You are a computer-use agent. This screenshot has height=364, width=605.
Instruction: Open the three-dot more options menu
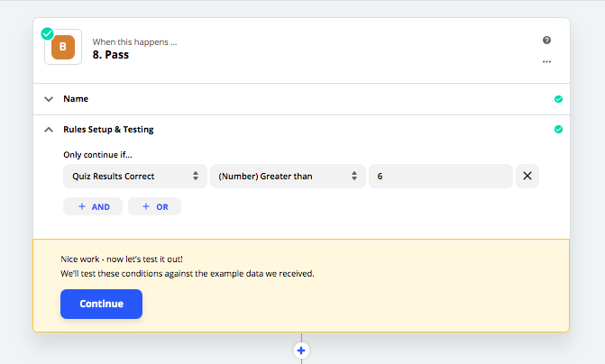coord(546,61)
